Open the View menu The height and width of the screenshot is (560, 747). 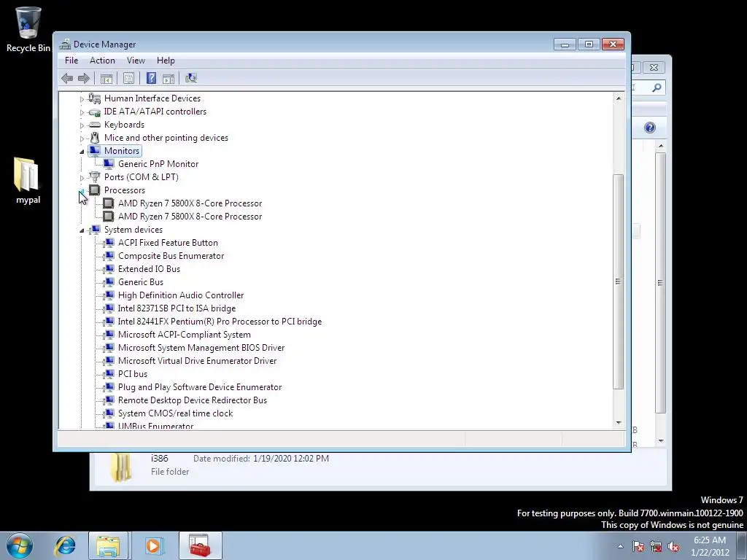[x=136, y=61]
